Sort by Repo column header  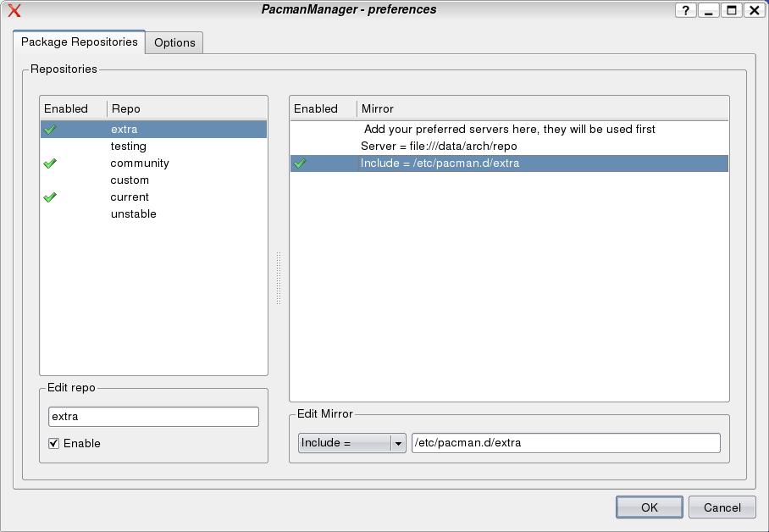click(187, 109)
